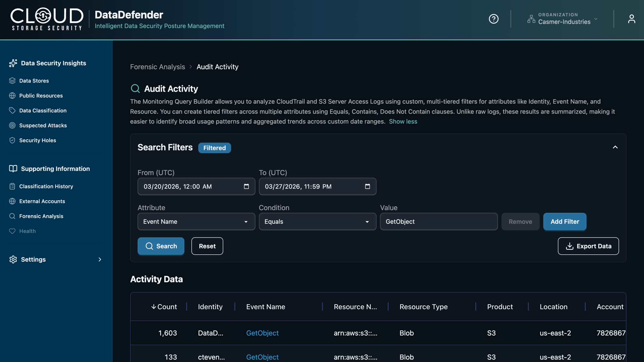Open the To date calendar picker icon
644x362 pixels.
[367, 186]
